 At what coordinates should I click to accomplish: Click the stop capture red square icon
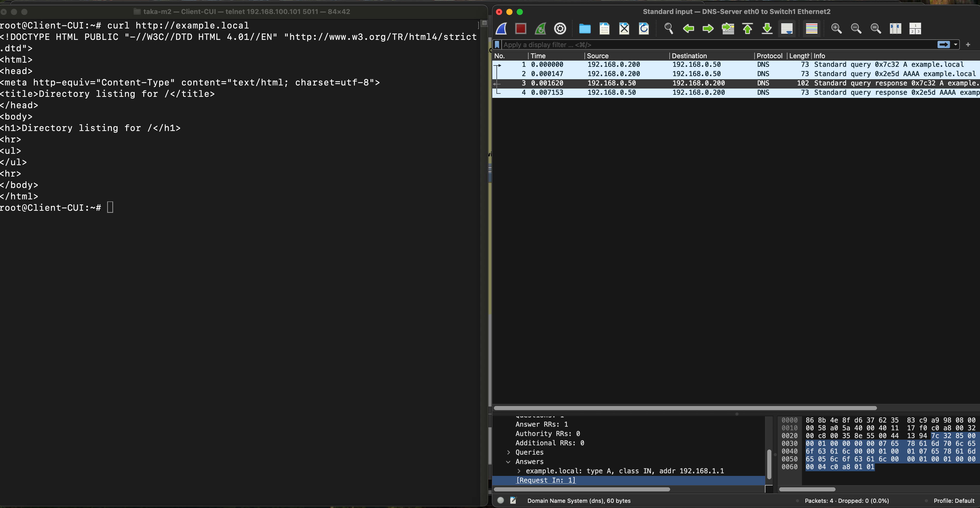[521, 28]
